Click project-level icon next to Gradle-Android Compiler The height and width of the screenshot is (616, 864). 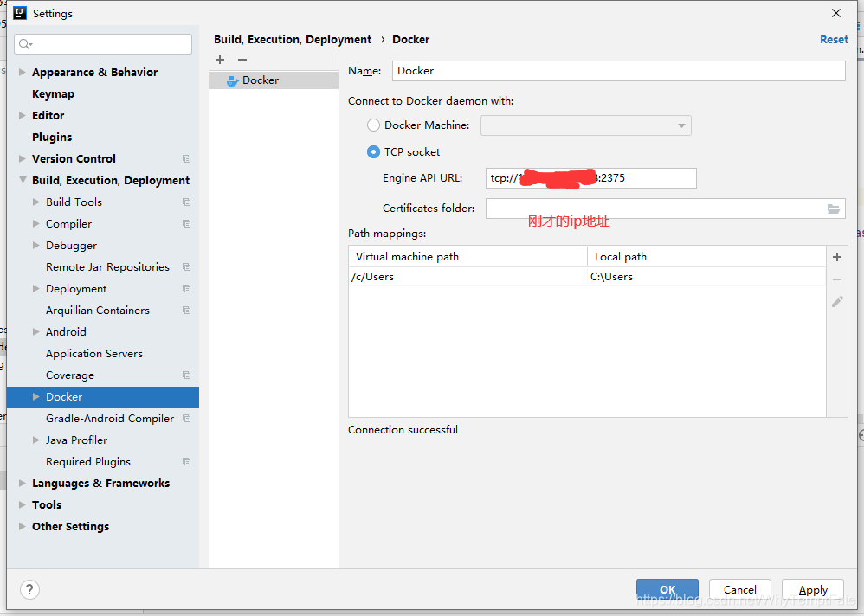187,419
